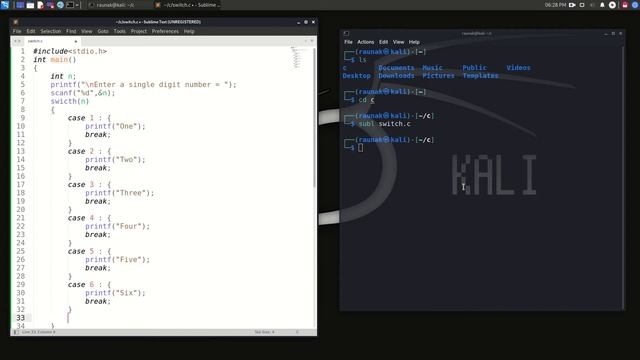Launch the text editor icon in the taskbar
640x360 pixels.
coord(40,5)
